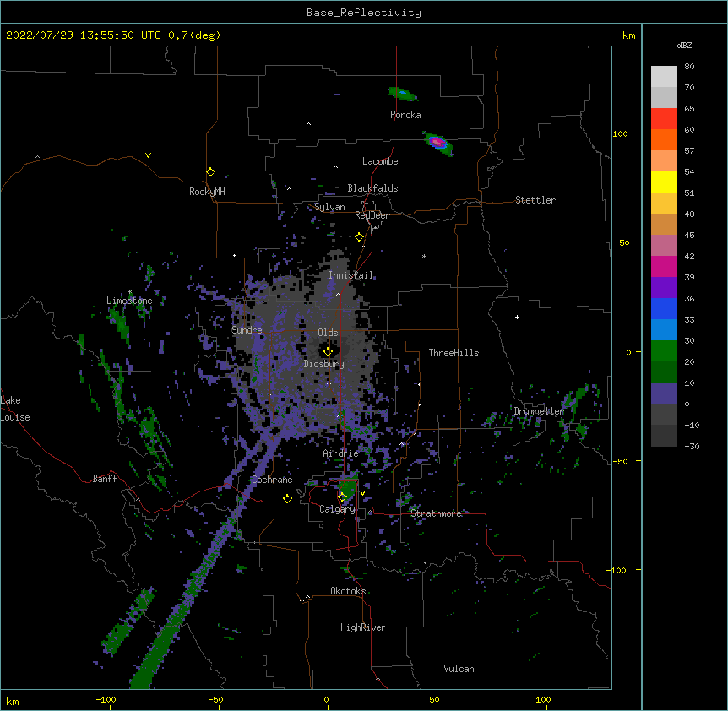The width and height of the screenshot is (728, 711).
Task: Click the Olds city label
Action: tap(328, 333)
